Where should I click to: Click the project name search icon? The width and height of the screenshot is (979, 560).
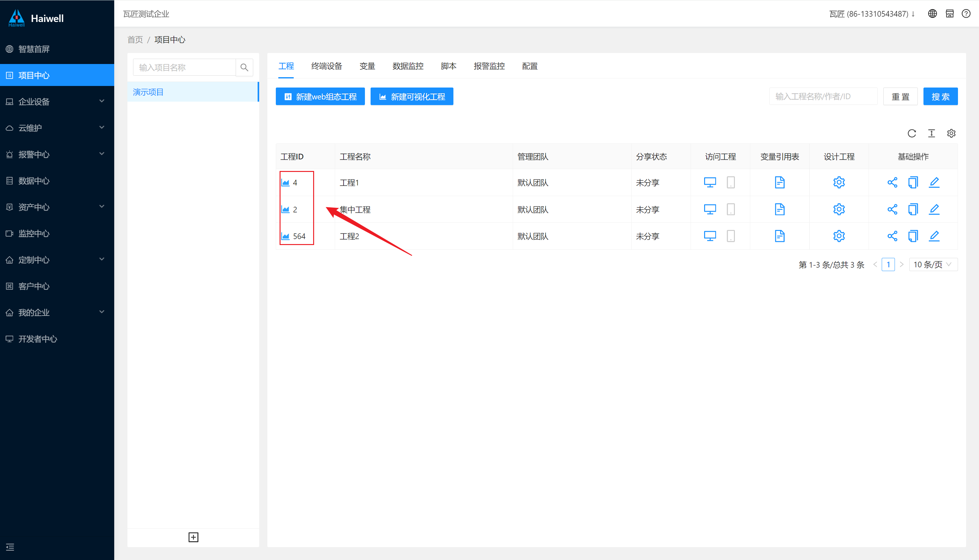[244, 67]
